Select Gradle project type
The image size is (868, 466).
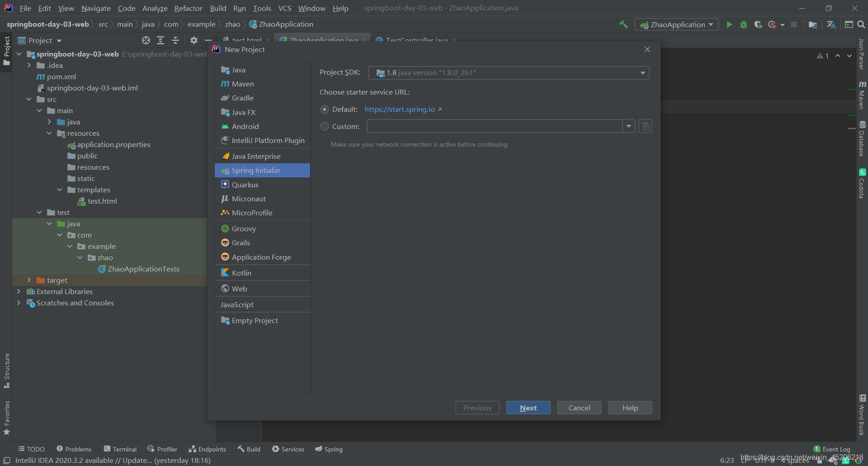click(262, 98)
